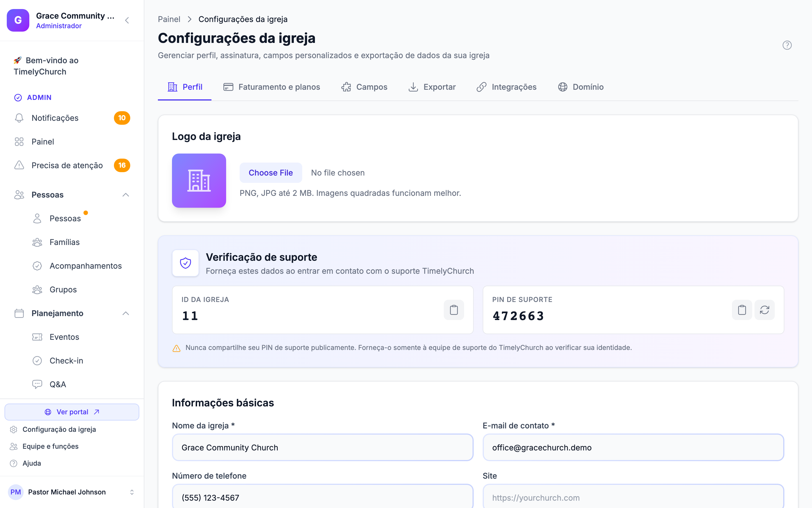The image size is (812, 508).
Task: Click the Check-in circle check icon
Action: click(37, 361)
